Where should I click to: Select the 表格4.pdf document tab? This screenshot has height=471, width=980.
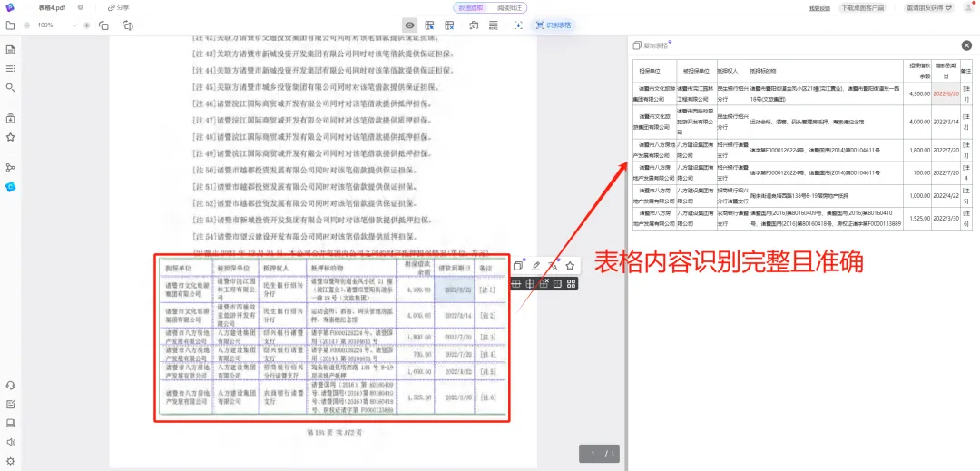tap(52, 7)
